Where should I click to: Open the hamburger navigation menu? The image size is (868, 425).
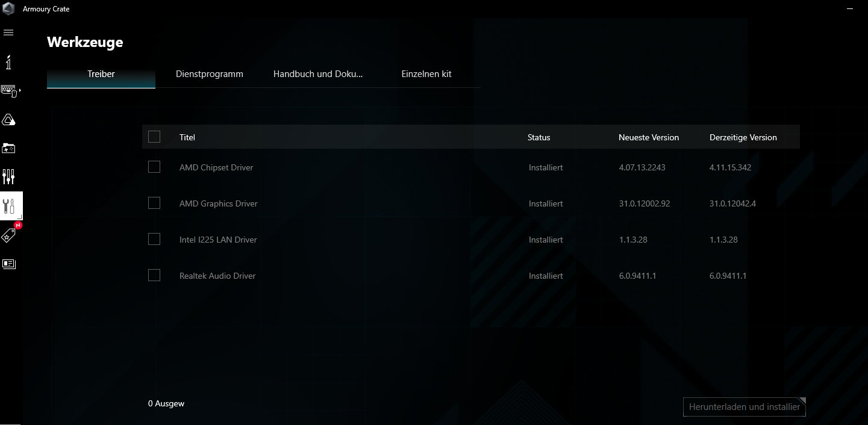[x=8, y=33]
